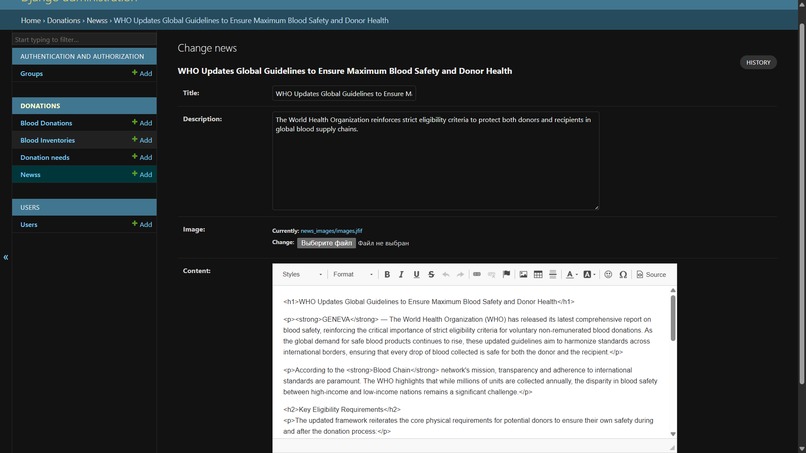Click the plus Add next to Blood Donations

(x=142, y=123)
